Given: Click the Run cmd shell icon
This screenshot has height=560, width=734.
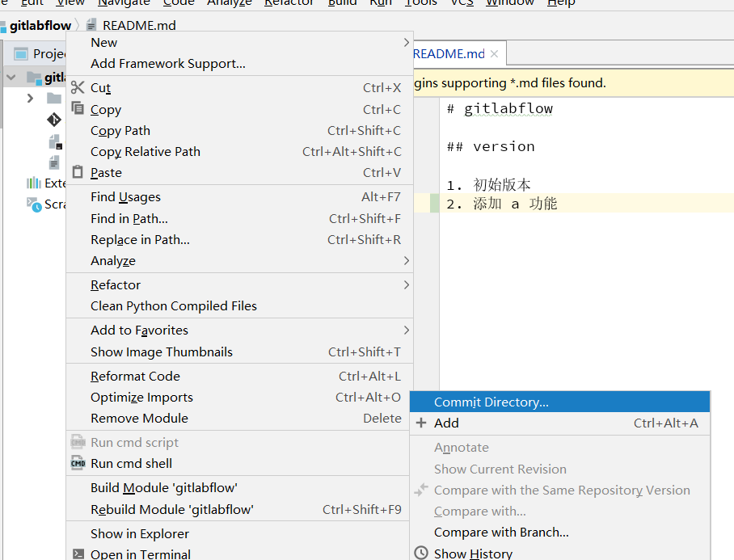Looking at the screenshot, I should (x=78, y=463).
